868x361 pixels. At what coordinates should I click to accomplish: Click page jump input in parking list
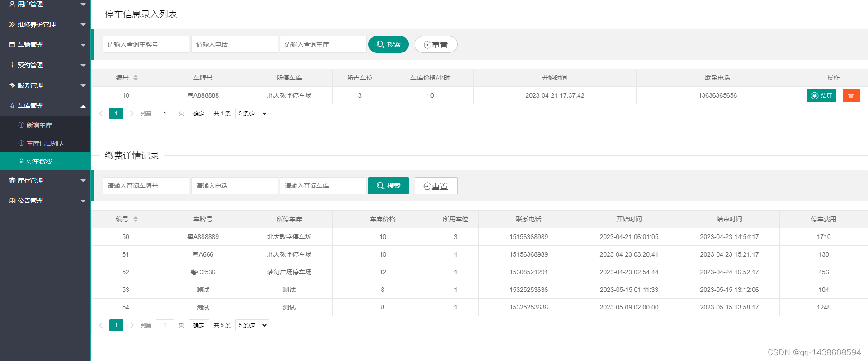coord(165,113)
